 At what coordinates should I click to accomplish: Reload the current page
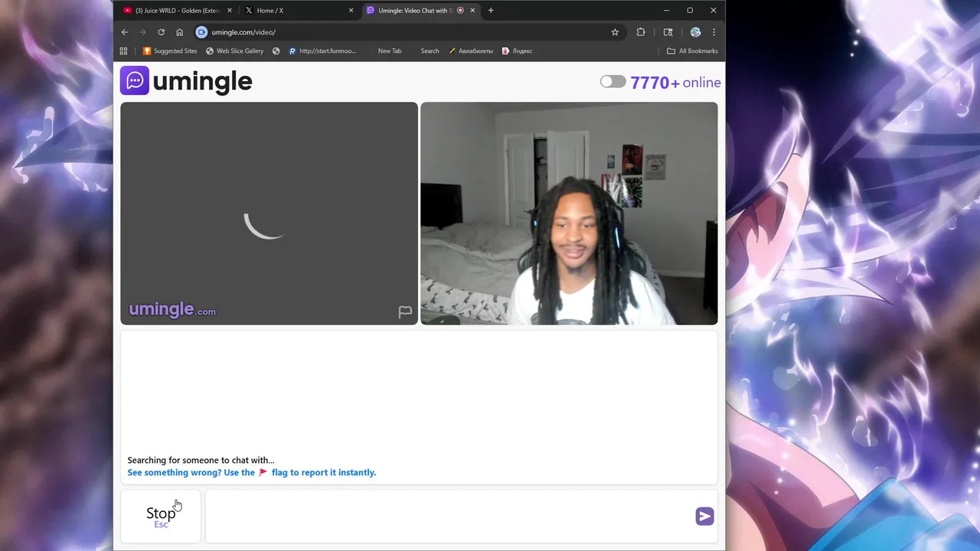coord(162,32)
